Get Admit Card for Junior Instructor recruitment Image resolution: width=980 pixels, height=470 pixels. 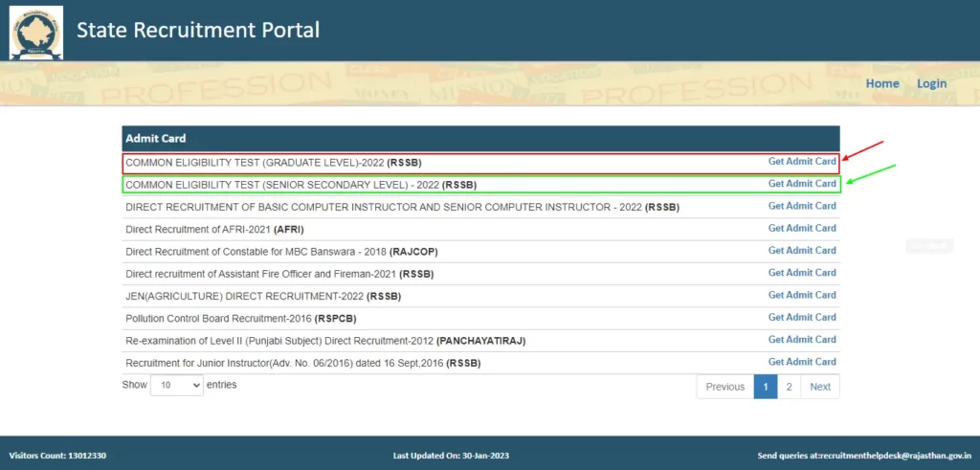[x=802, y=362]
